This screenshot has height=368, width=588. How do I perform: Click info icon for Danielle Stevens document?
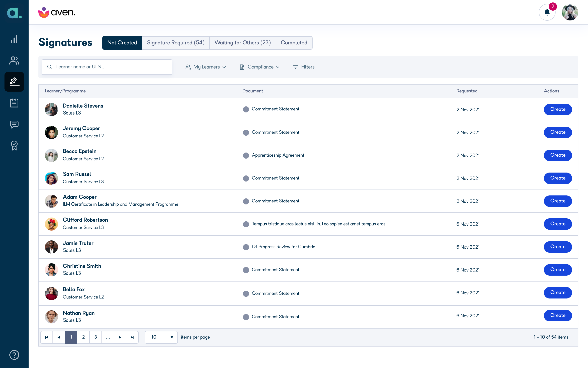click(246, 109)
